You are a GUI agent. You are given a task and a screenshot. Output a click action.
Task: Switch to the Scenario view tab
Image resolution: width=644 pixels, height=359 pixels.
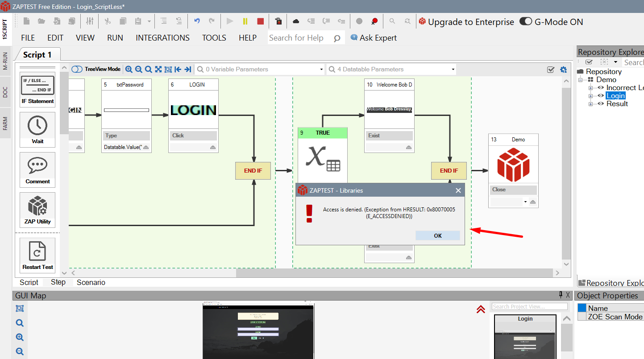pyautogui.click(x=91, y=282)
